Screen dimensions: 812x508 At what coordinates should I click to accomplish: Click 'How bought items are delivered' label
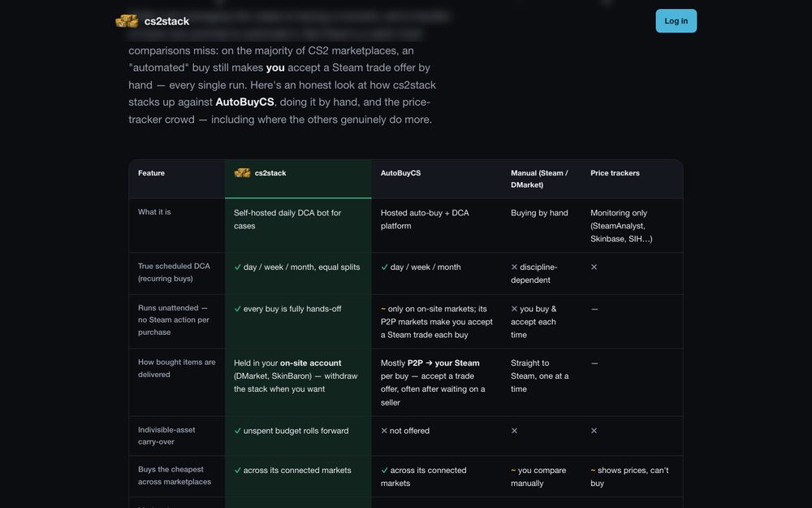[176, 368]
